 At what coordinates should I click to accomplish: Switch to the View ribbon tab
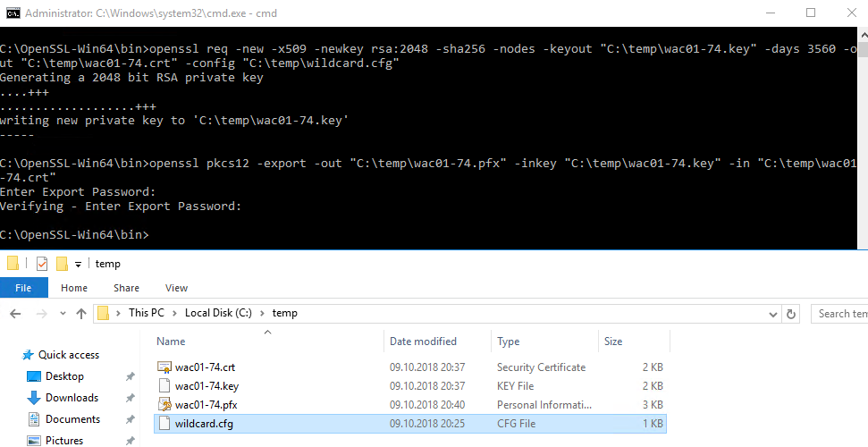pyautogui.click(x=176, y=288)
